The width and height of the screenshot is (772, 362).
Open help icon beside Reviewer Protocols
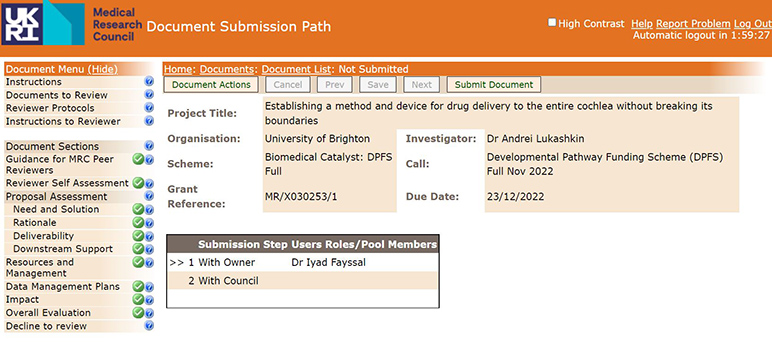click(149, 108)
